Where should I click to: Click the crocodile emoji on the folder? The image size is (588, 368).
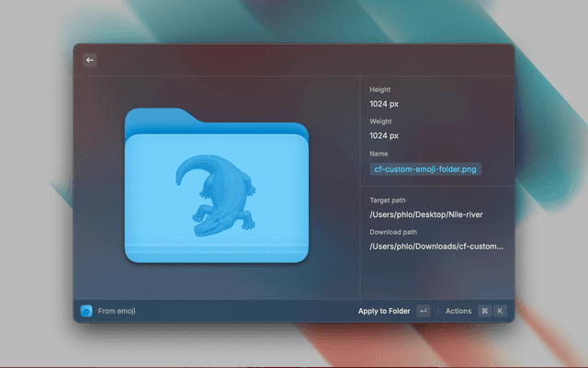click(x=218, y=195)
